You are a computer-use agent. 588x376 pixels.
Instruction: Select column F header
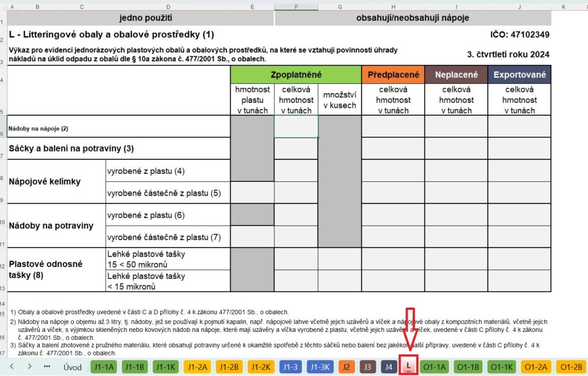(296, 6)
